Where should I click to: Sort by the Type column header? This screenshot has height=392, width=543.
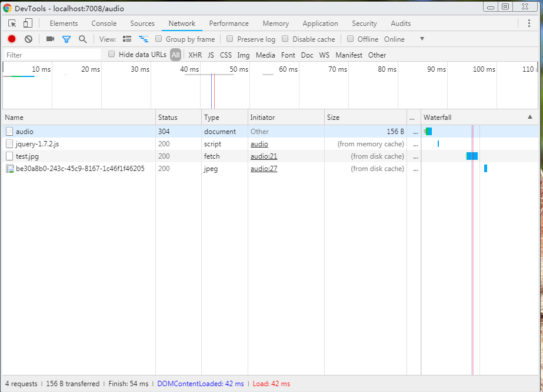pos(224,118)
